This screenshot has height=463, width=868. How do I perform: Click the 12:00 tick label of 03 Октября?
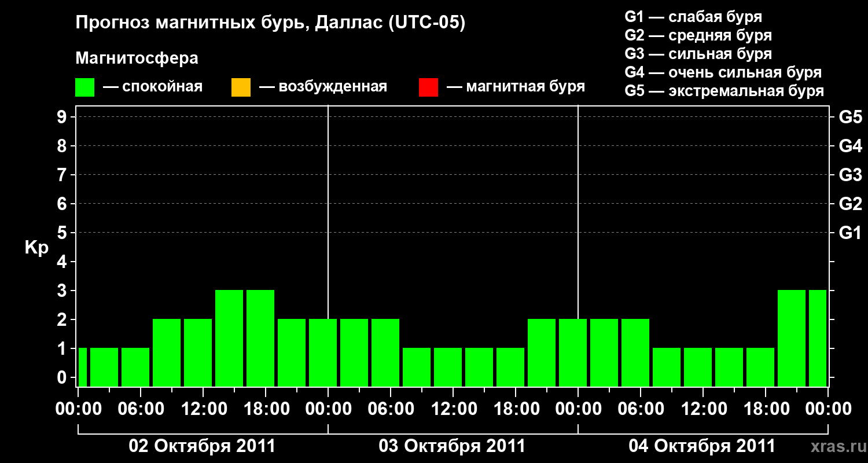pyautogui.click(x=453, y=409)
